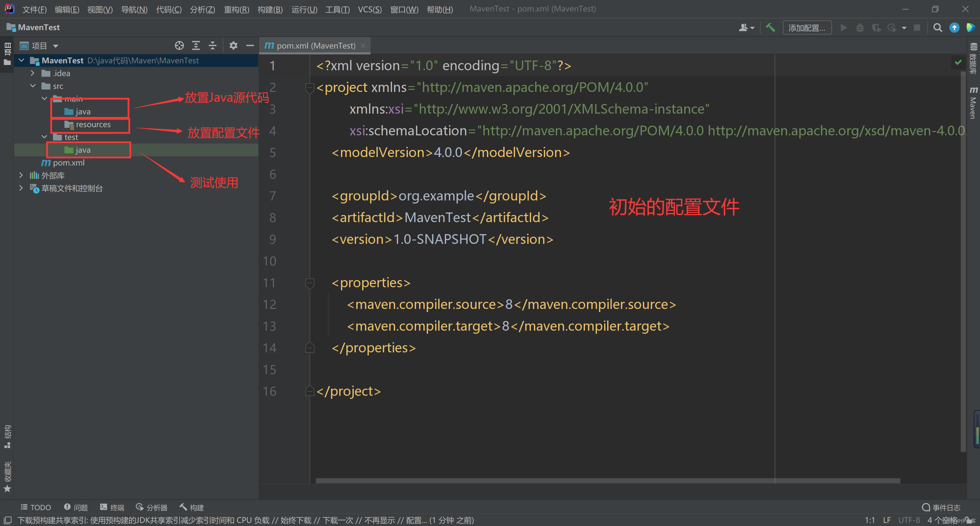This screenshot has width=980, height=526.
Task: Expand the 外部库 node
Action: pos(21,175)
